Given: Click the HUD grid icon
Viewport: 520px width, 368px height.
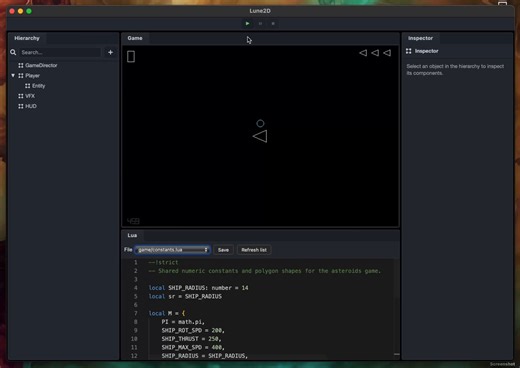Looking at the screenshot, I should [x=21, y=106].
